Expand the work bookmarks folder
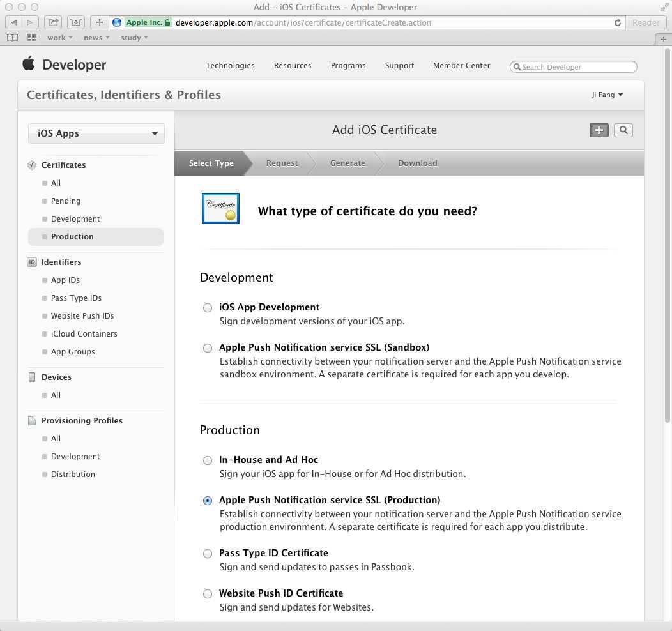Image resolution: width=672 pixels, height=631 pixels. [x=59, y=38]
